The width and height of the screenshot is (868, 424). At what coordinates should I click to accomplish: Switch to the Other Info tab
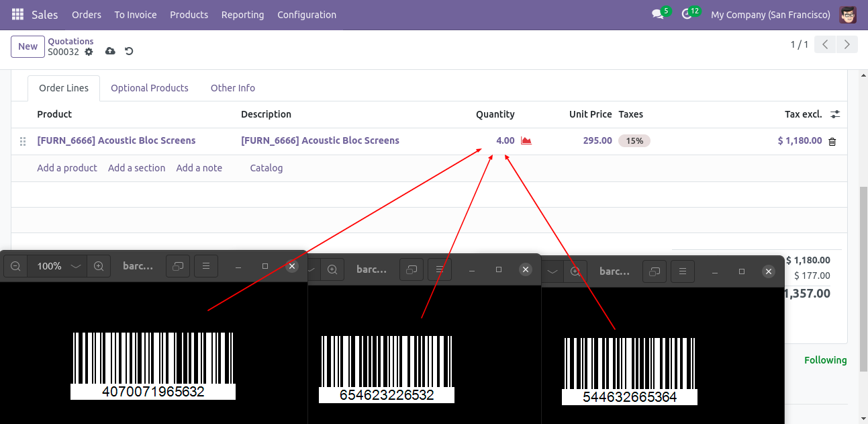pyautogui.click(x=233, y=88)
